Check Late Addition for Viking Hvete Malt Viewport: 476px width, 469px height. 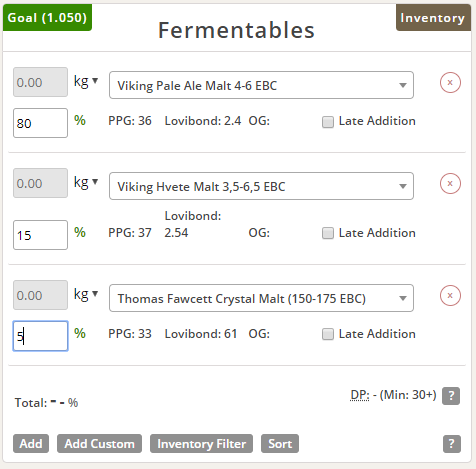coord(328,233)
